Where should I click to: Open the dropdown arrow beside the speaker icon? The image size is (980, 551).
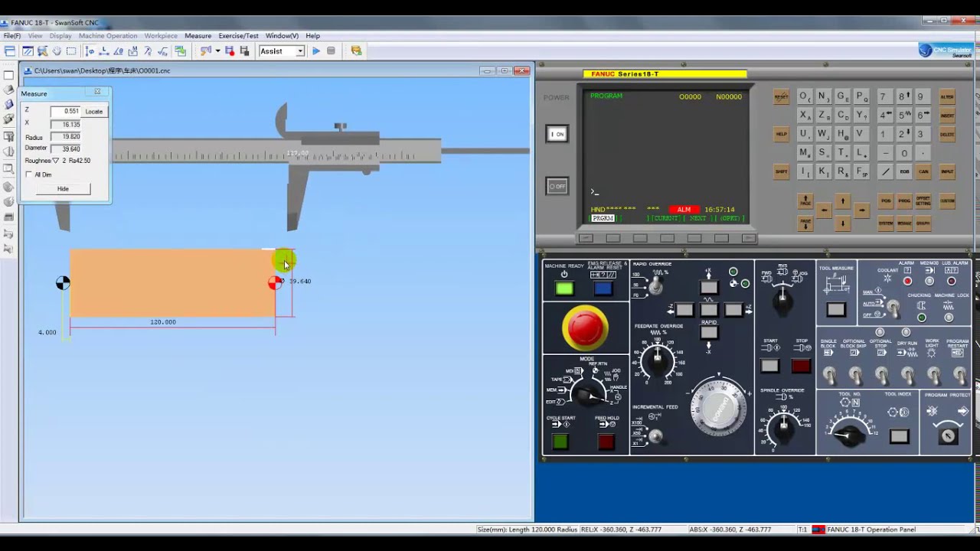(x=217, y=51)
